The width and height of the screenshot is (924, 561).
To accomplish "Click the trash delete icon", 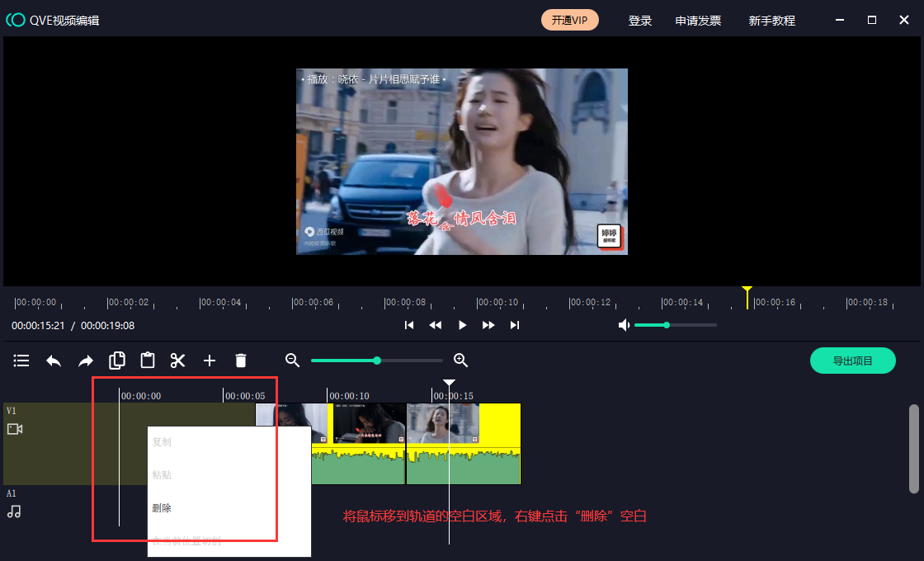I will tap(241, 361).
